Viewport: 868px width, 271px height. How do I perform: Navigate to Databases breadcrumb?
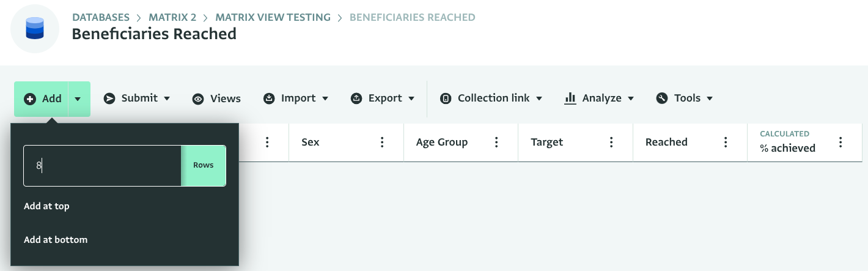coord(101,17)
